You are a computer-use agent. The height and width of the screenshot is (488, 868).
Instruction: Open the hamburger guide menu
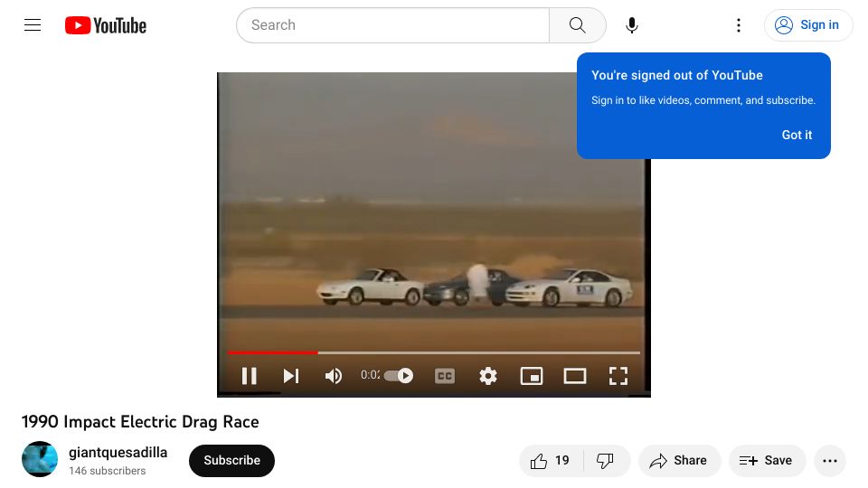click(33, 25)
